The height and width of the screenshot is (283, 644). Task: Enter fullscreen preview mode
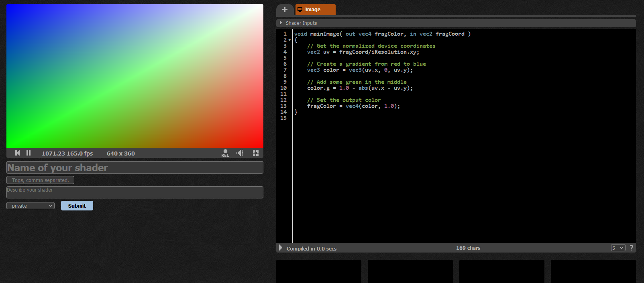coord(256,153)
